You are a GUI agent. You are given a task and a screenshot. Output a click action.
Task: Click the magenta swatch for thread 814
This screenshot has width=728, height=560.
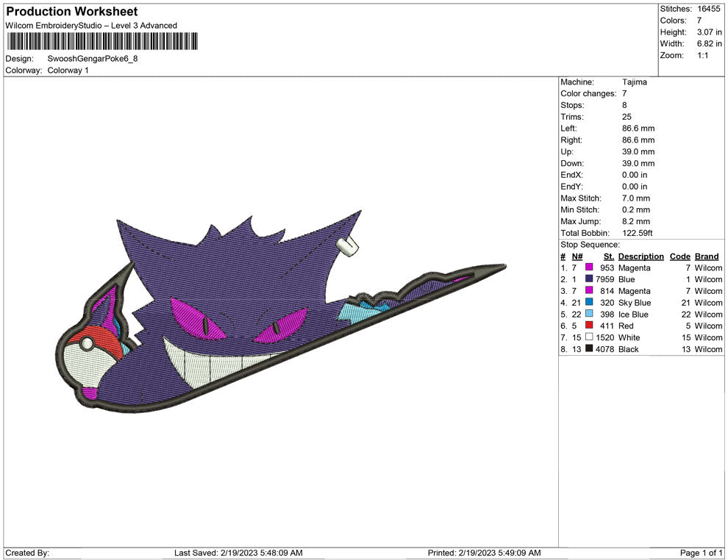pos(589,292)
